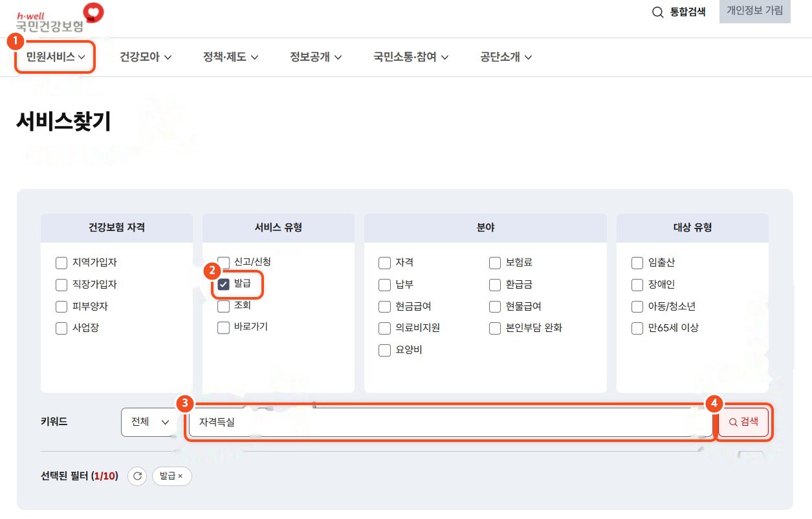
Task: Click the 자격득실 keyword input field
Action: coord(450,422)
